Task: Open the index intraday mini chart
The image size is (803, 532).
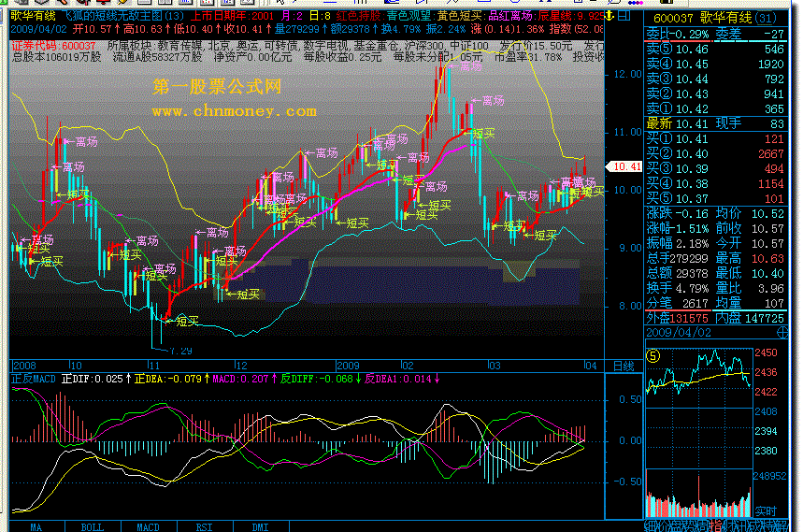Action: click(x=698, y=378)
